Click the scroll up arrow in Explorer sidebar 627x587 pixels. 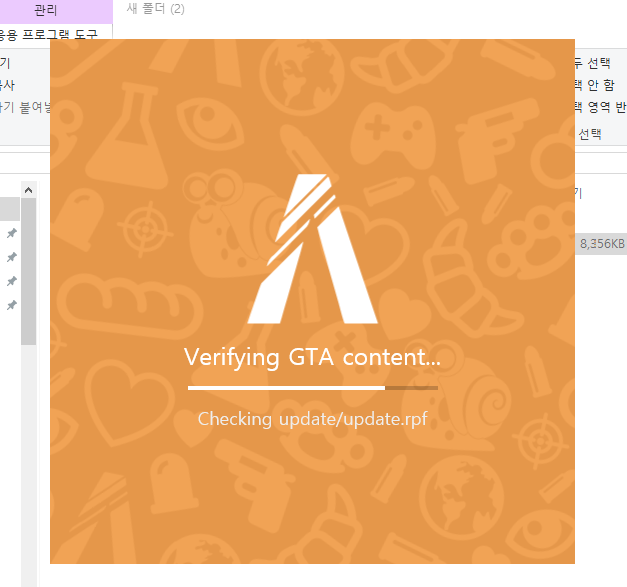coord(28,190)
